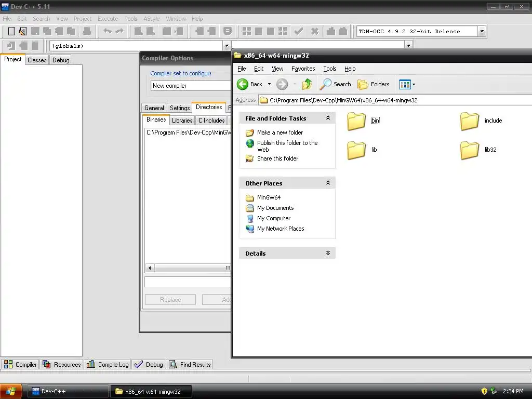Open the Compile Log bottom tab

pyautogui.click(x=108, y=364)
